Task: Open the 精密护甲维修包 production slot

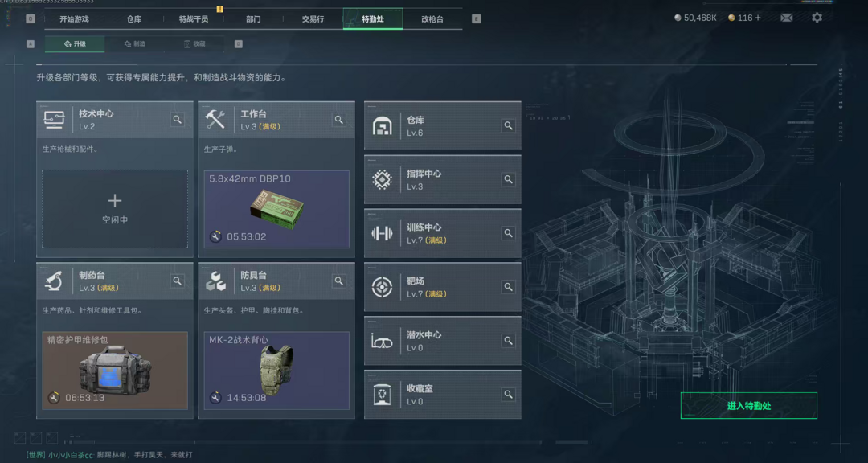Action: [x=115, y=371]
